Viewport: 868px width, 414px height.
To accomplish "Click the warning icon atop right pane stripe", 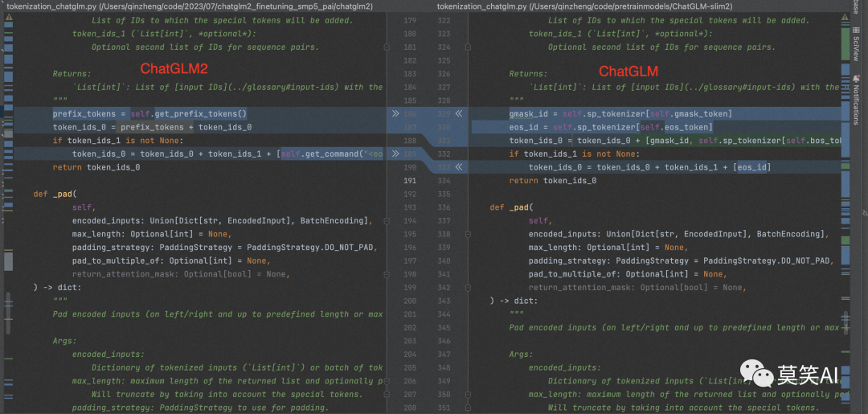I will (845, 18).
